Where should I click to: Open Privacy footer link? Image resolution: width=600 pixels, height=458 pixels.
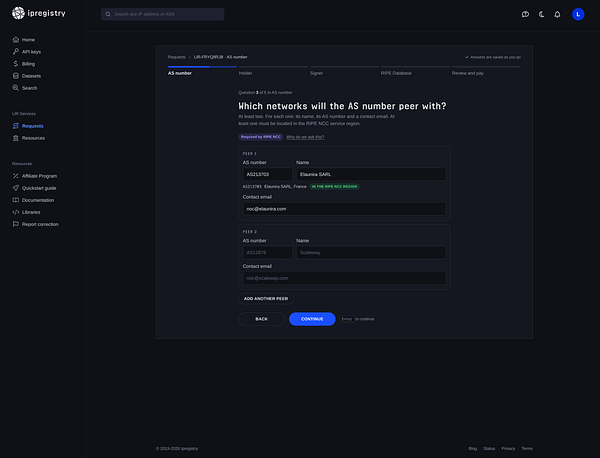click(508, 448)
